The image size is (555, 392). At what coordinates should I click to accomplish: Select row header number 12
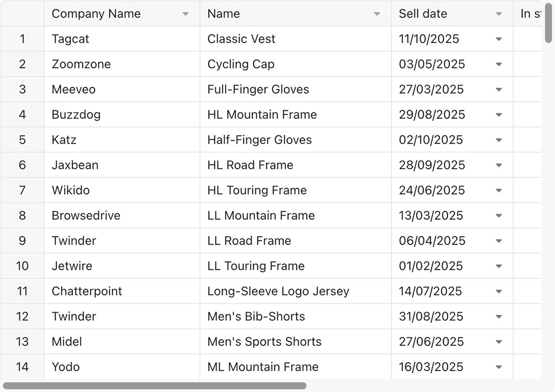(22, 316)
